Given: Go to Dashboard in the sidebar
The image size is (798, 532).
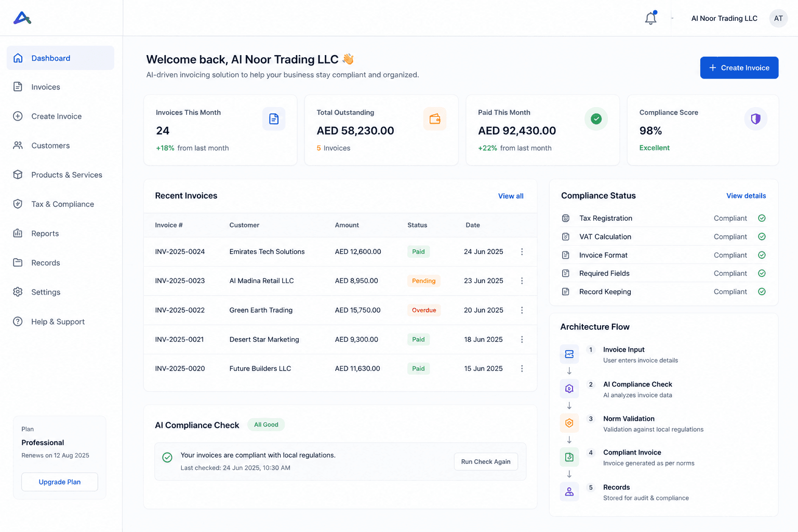Looking at the screenshot, I should click(x=60, y=58).
